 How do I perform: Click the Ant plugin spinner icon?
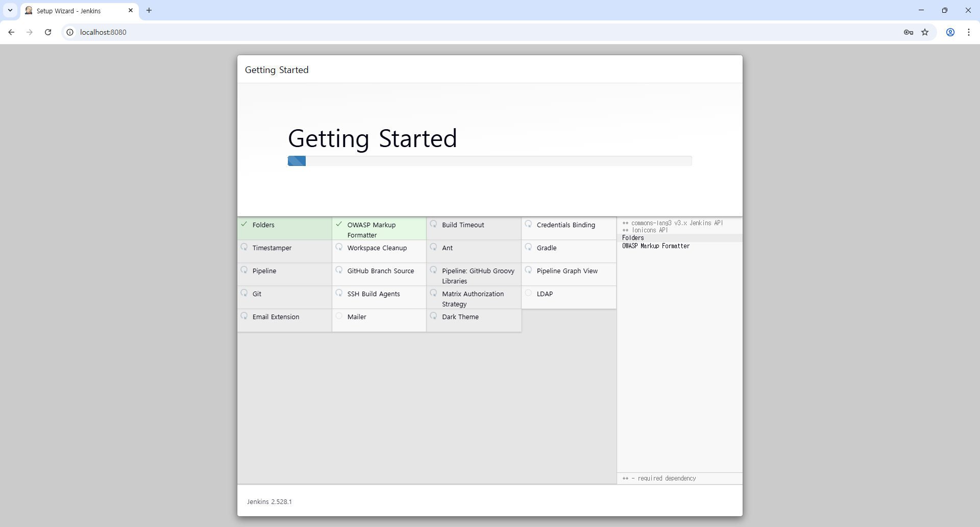click(433, 247)
